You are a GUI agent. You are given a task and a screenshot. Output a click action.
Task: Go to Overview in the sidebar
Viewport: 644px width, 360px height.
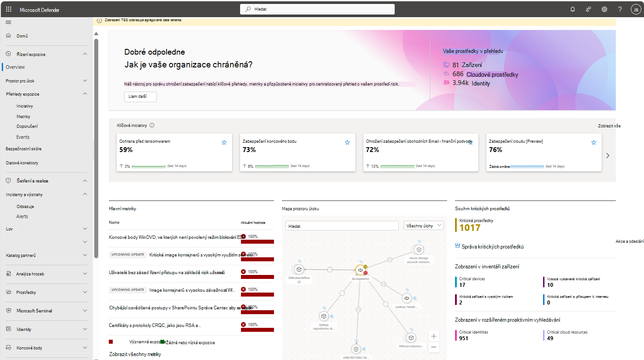(x=15, y=67)
